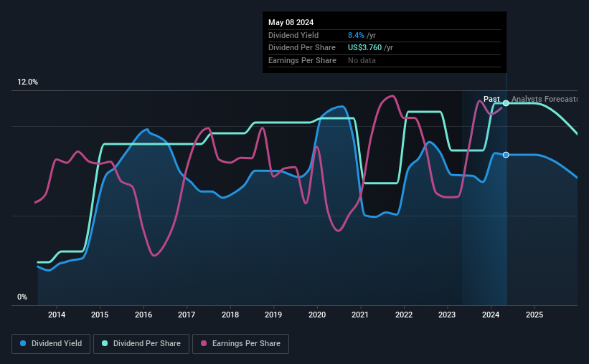Image resolution: width=589 pixels, height=364 pixels.
Task: Click the tooltip Dividend Yield row label
Action: coord(293,35)
